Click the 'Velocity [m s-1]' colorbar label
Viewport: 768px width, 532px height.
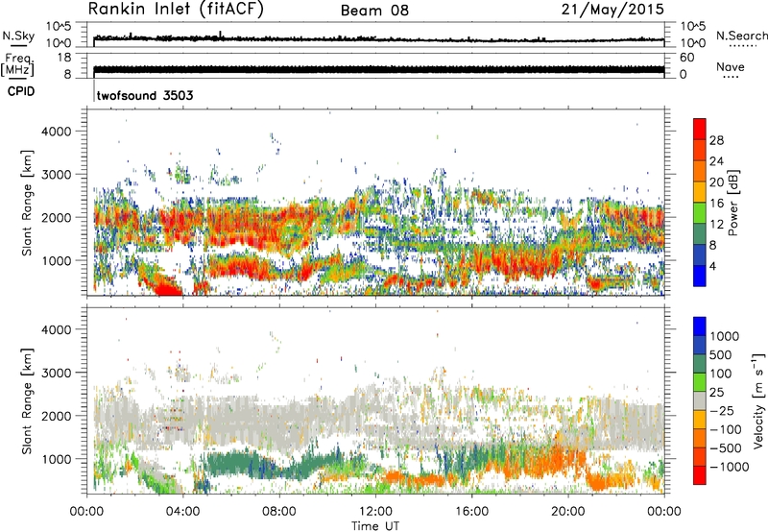(x=758, y=400)
